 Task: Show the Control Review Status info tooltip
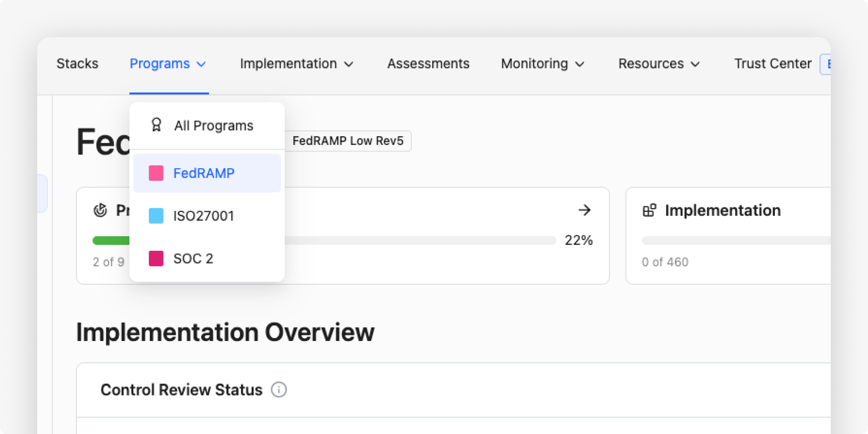coord(279,390)
